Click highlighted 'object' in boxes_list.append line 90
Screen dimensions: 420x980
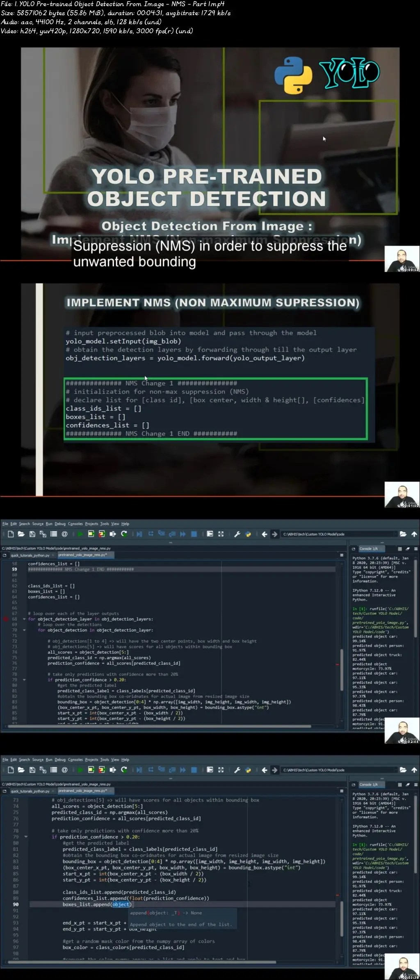pos(121,904)
